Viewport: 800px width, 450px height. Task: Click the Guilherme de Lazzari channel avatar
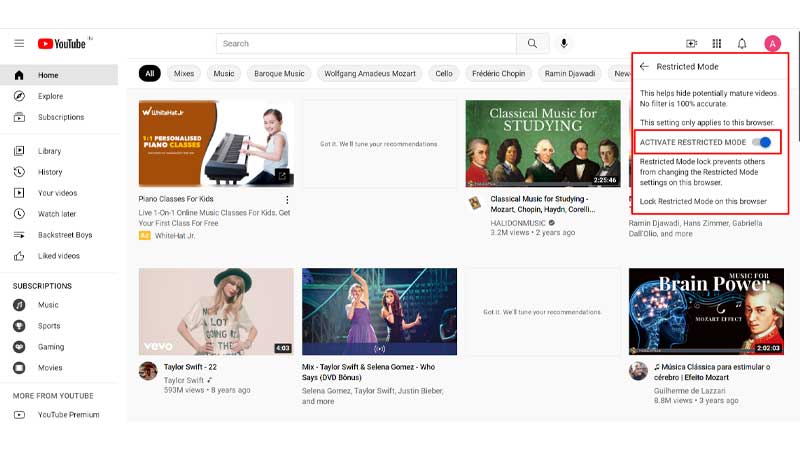tap(638, 371)
